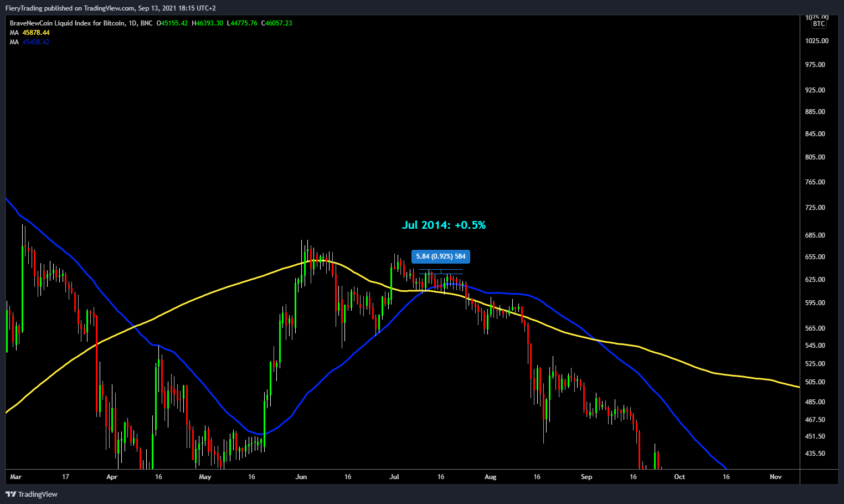Click the 451.50 price axis label

815,436
